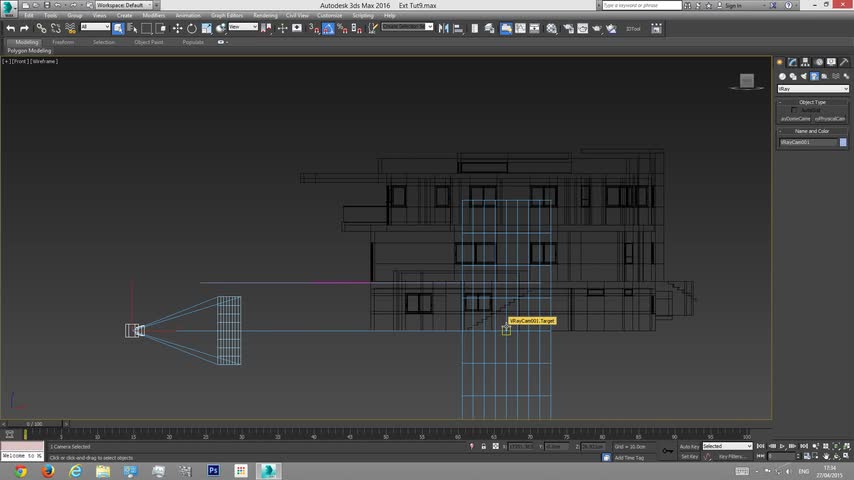The width and height of the screenshot is (854, 480).
Task: Select the Move transform tool
Action: (177, 28)
